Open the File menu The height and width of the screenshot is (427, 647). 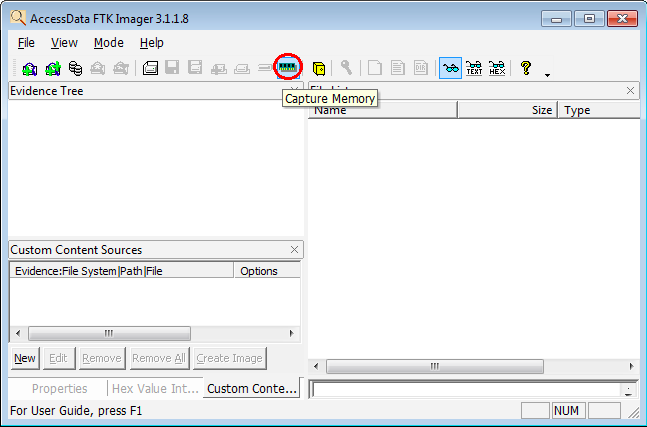[x=26, y=43]
